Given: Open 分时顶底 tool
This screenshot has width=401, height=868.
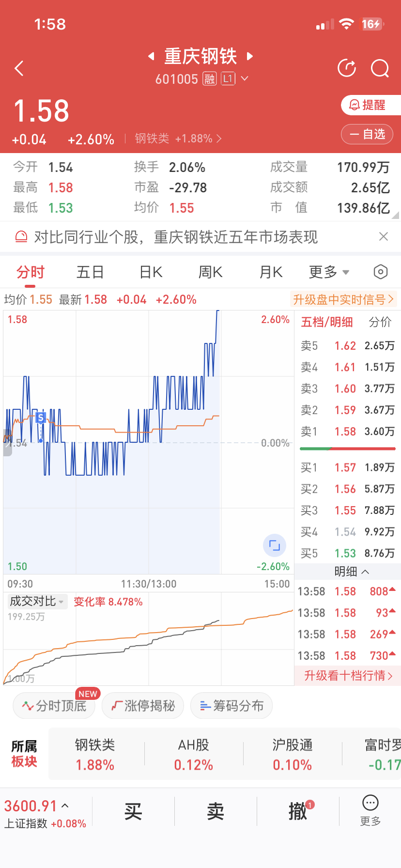Looking at the screenshot, I should (54, 706).
